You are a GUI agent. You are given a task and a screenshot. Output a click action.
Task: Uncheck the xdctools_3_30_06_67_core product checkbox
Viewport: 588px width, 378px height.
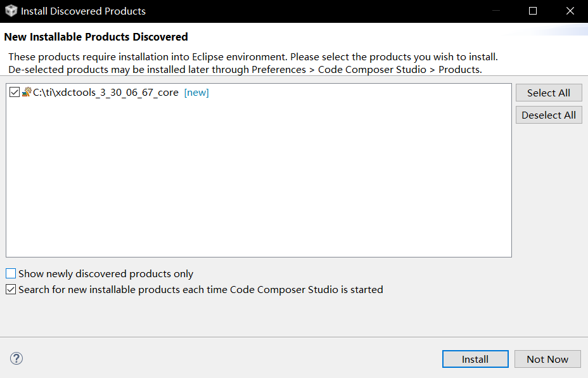(x=14, y=92)
